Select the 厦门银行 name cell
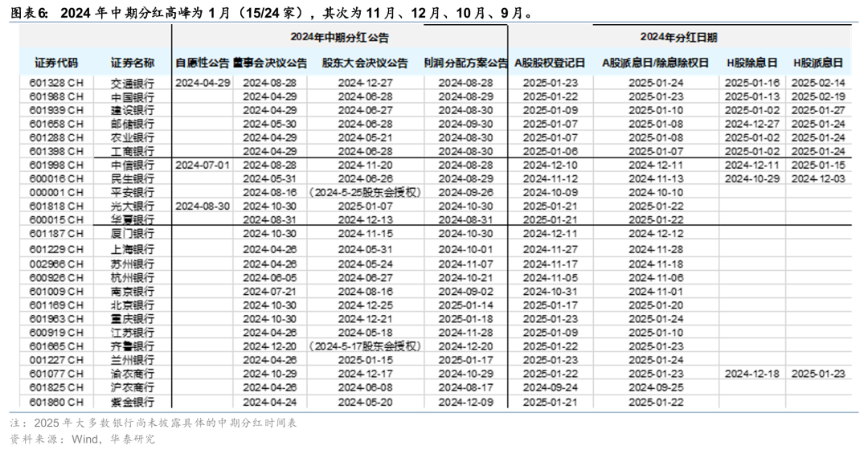 [x=133, y=233]
